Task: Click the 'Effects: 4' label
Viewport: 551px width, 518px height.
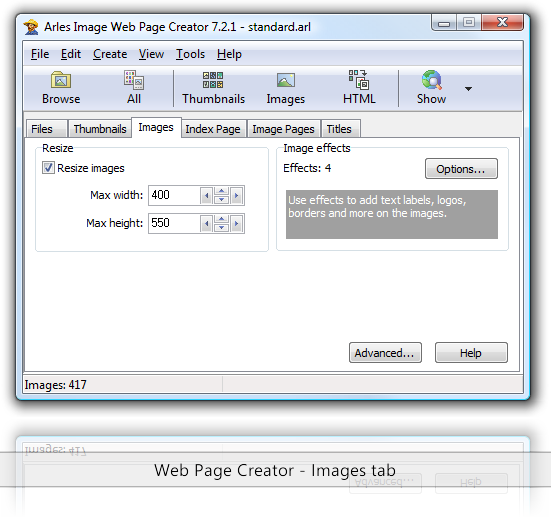Action: click(307, 168)
